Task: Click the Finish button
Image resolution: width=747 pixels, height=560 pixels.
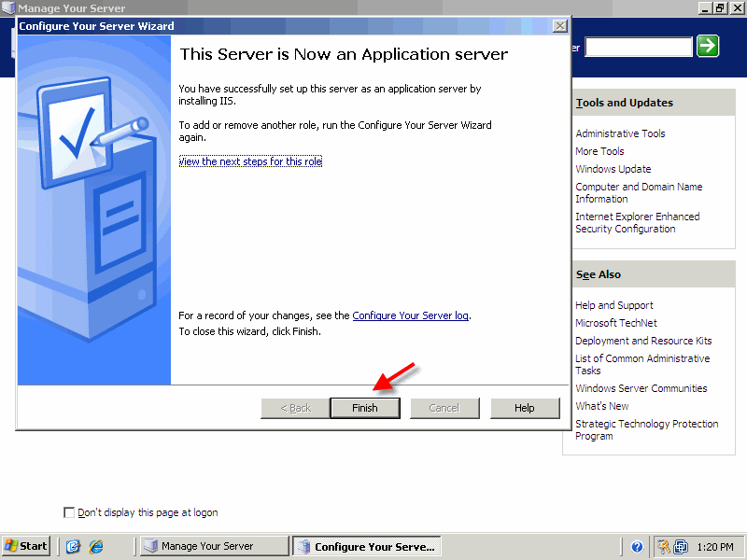Action: click(x=365, y=408)
